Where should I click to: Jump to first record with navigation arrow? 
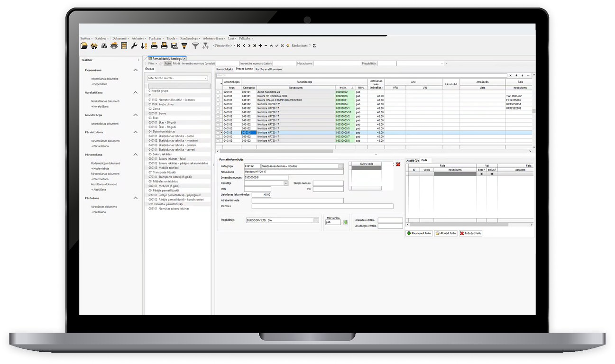(x=239, y=45)
